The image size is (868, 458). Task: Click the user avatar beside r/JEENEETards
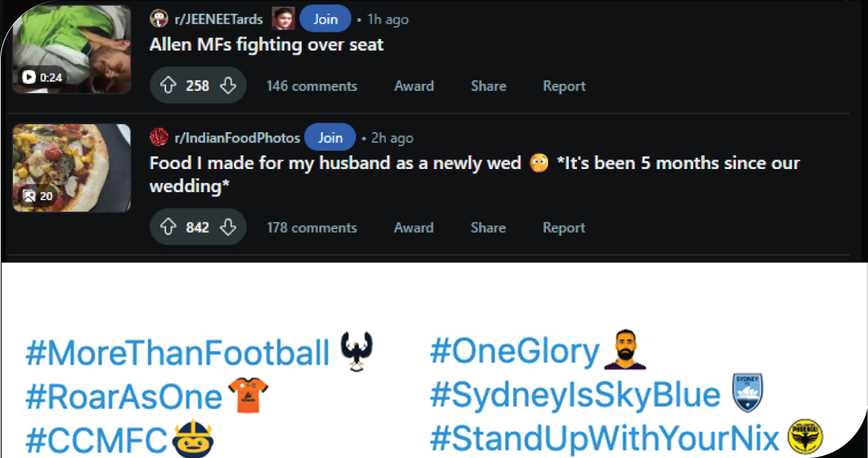click(283, 20)
